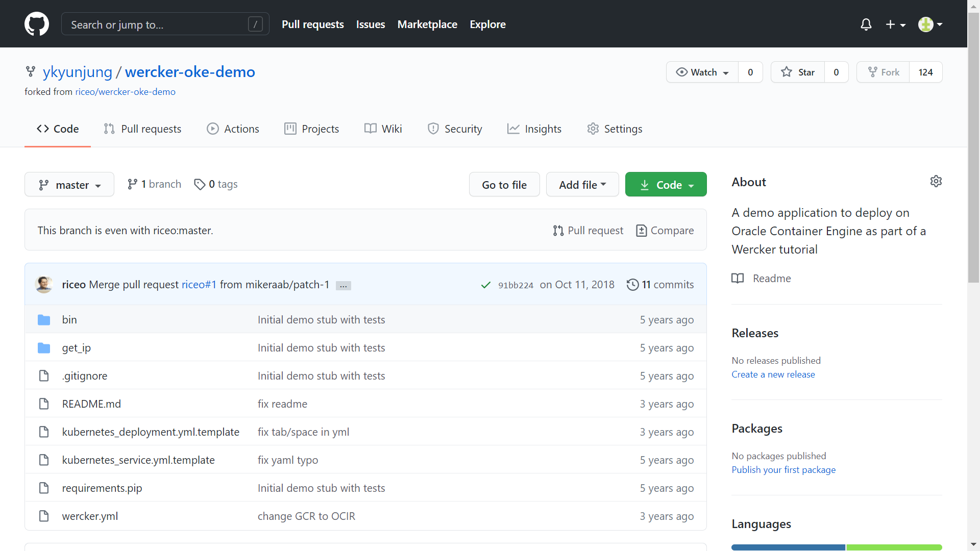980x551 pixels.
Task: Switch to the Actions tab
Action: (x=233, y=129)
